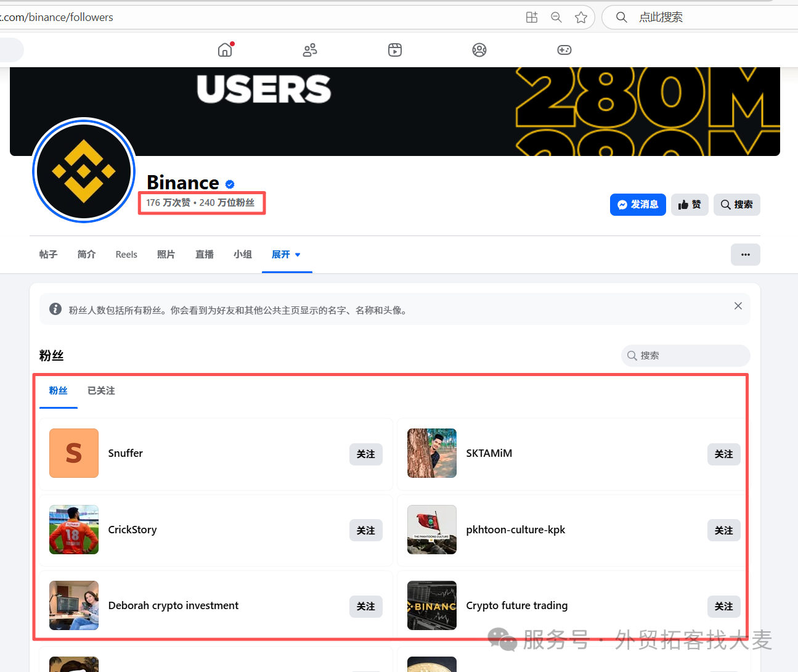Viewport: 798px width, 672px height.
Task: Open the Facebook Home icon
Action: click(x=225, y=50)
